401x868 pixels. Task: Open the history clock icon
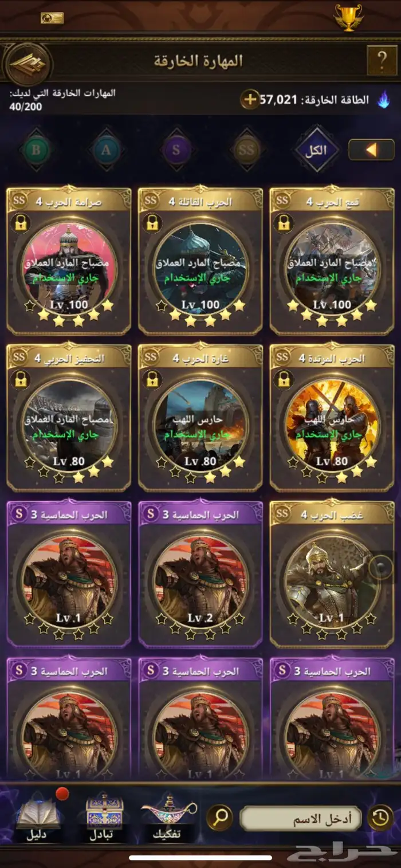pos(381,818)
